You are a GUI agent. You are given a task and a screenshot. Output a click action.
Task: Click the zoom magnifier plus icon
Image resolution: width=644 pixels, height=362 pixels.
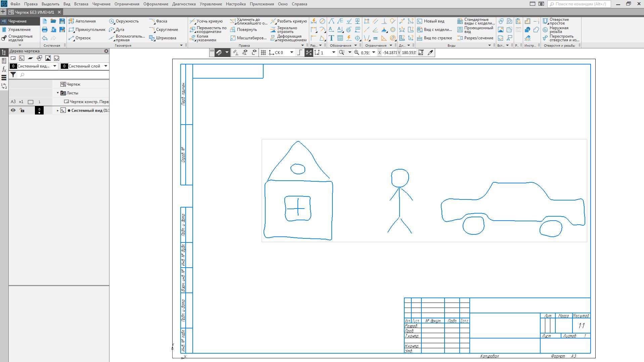[357, 52]
